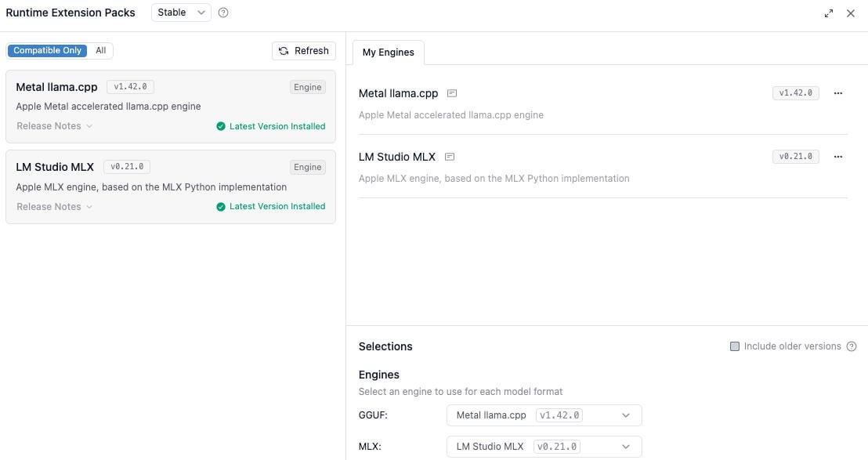This screenshot has height=460, width=868.
Task: Click the Engine tag on Metal llama.cpp card
Action: [308, 87]
